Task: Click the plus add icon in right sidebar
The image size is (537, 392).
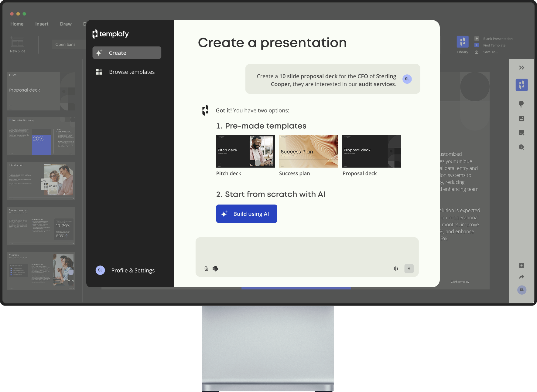Action: pos(522,265)
